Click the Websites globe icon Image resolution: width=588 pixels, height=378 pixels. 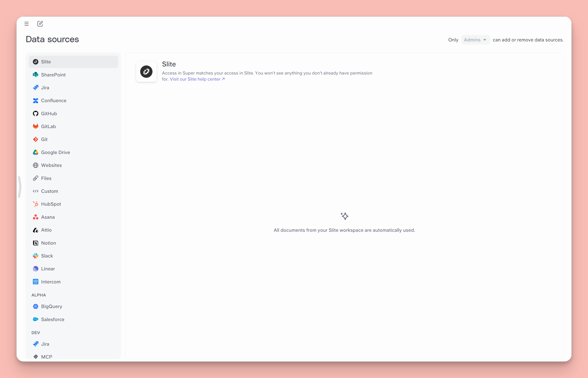[36, 165]
